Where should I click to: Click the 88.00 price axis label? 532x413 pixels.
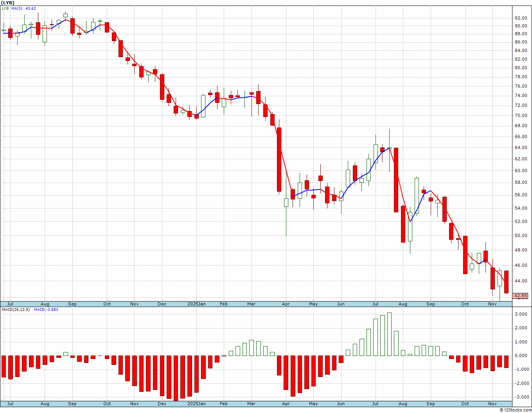click(520, 34)
